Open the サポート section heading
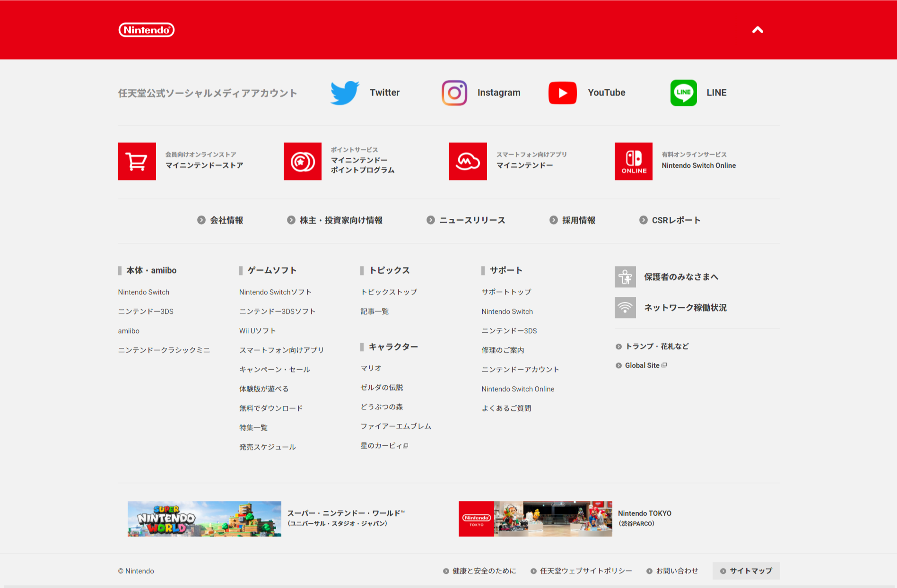The image size is (897, 588). [x=506, y=270]
